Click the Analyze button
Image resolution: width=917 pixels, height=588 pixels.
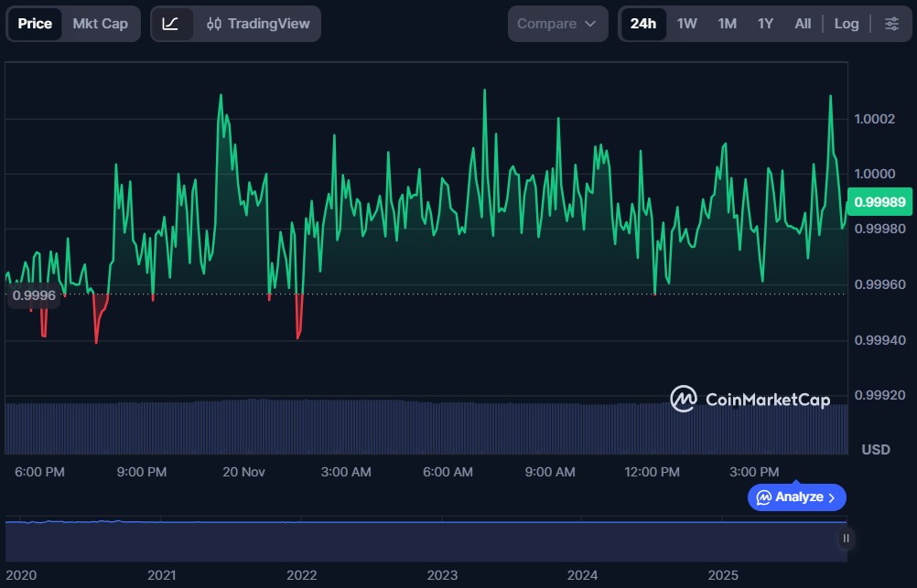(x=796, y=497)
